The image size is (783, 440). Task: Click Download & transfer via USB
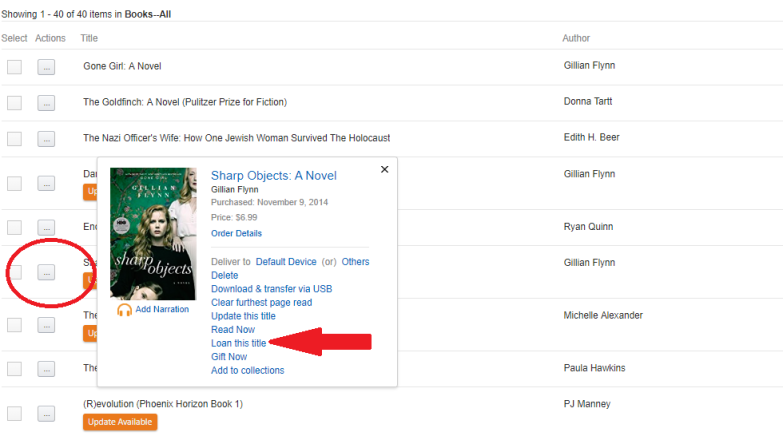click(271, 289)
